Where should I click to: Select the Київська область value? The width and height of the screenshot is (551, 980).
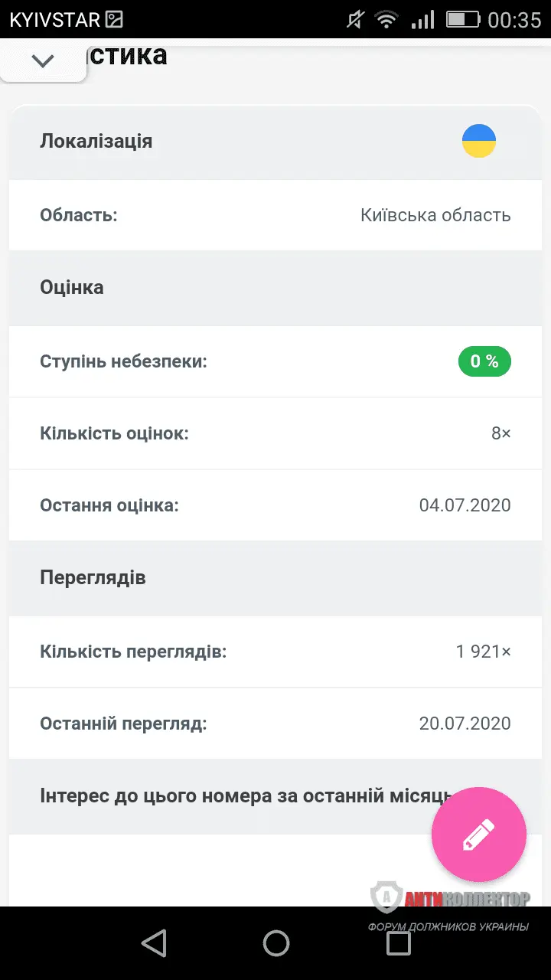(x=435, y=215)
